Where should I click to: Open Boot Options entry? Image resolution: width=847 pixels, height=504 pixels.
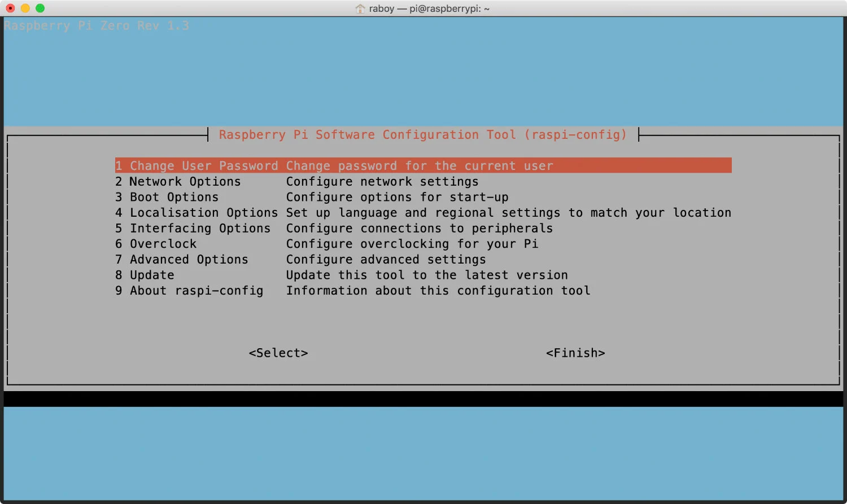pos(167,197)
